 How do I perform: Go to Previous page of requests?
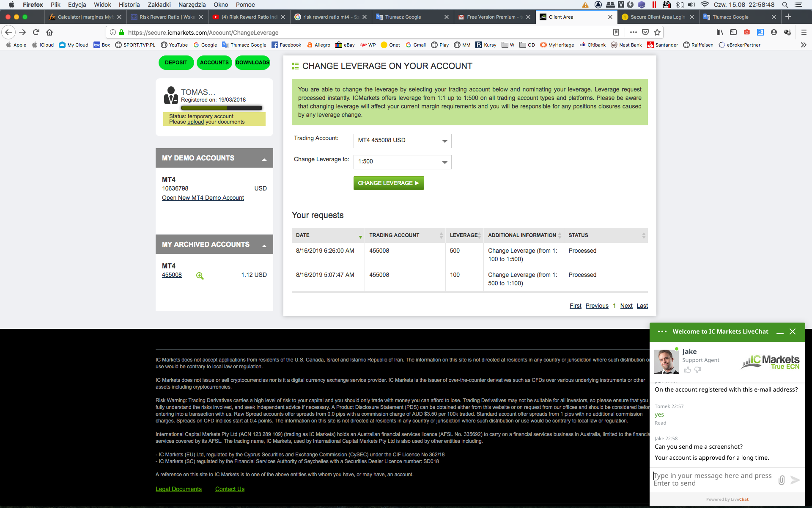coord(597,306)
